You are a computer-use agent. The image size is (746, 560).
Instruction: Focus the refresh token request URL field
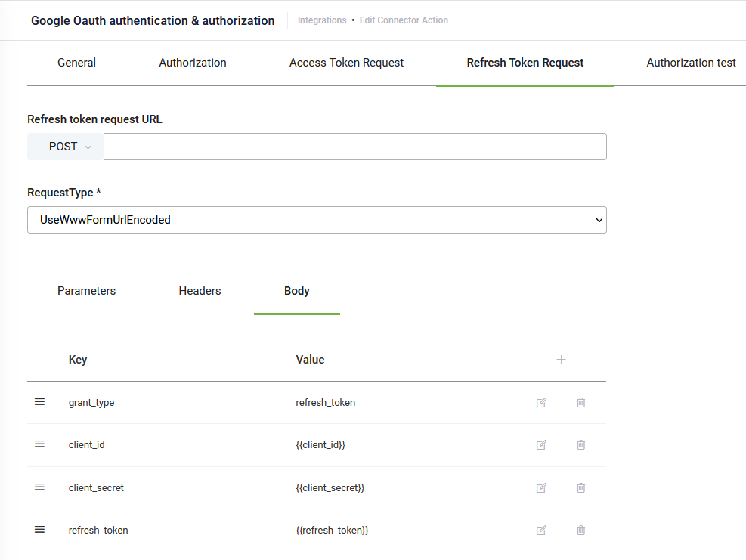pos(355,147)
